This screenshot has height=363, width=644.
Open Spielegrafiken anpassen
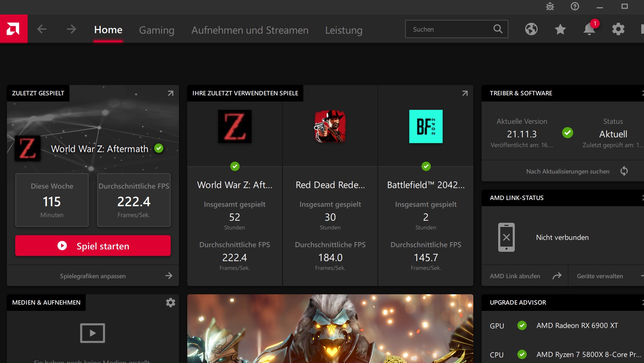pyautogui.click(x=93, y=276)
